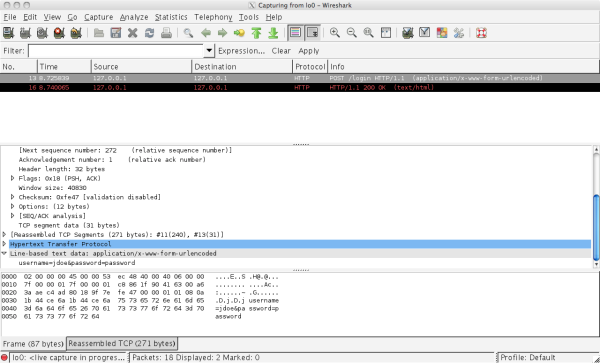Select packet 13 POST /login row
The height and width of the screenshot is (363, 600).
click(300, 78)
